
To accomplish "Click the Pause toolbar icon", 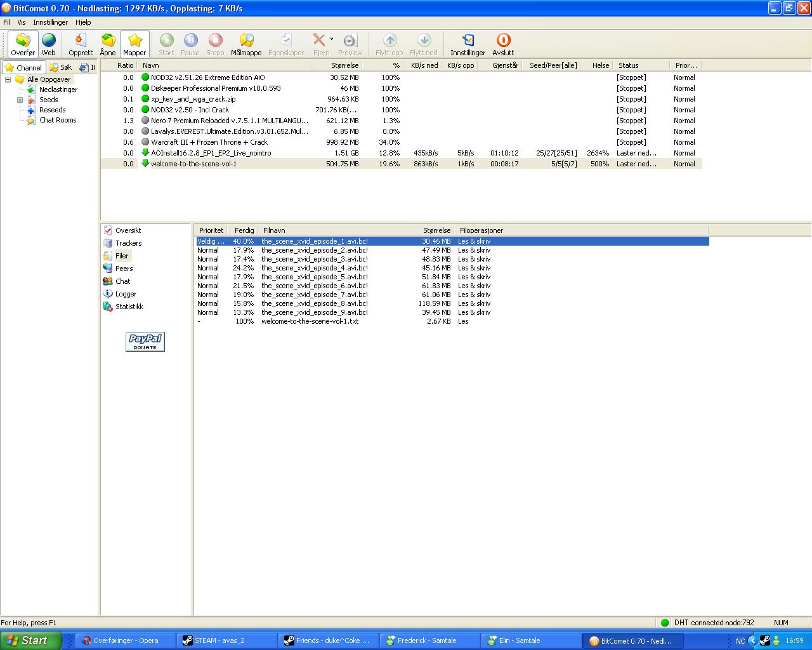I will click(190, 44).
